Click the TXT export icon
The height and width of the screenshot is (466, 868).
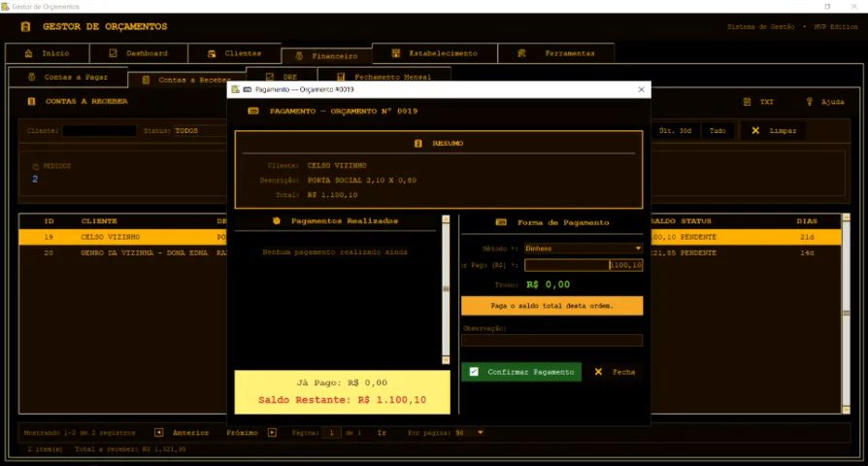click(x=747, y=102)
